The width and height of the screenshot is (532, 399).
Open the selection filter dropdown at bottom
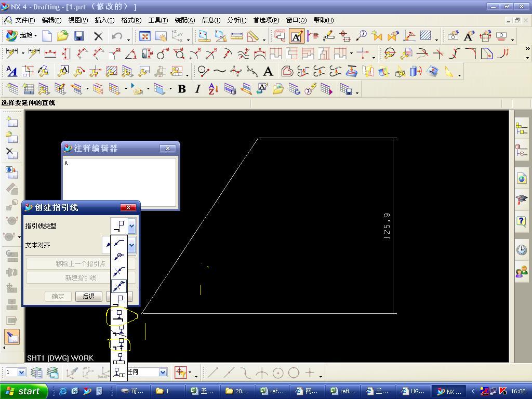163,372
